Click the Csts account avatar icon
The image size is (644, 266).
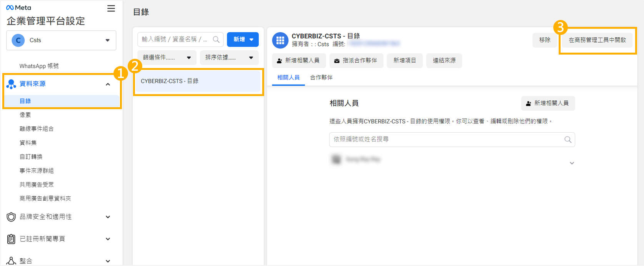(x=18, y=40)
